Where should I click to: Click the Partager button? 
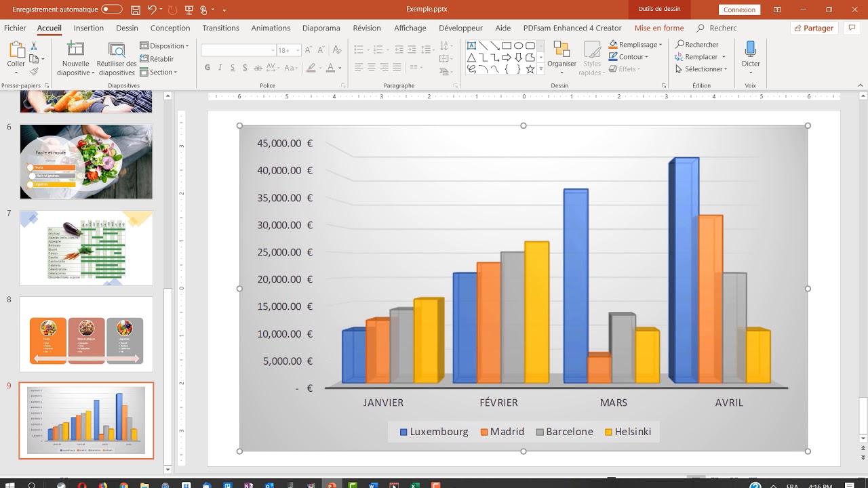pyautogui.click(x=813, y=28)
